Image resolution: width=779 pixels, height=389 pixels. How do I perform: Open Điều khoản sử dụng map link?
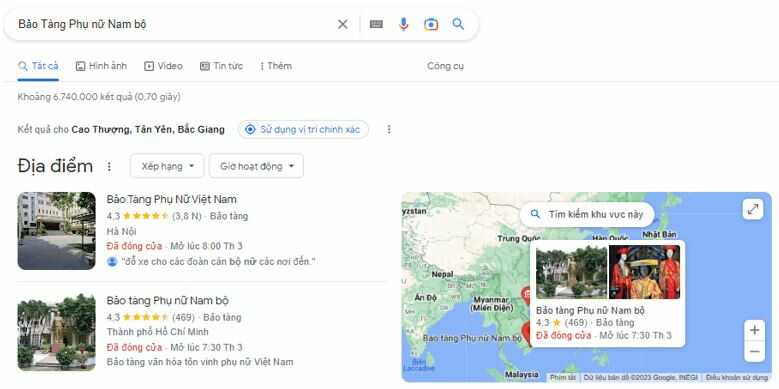[737, 378]
